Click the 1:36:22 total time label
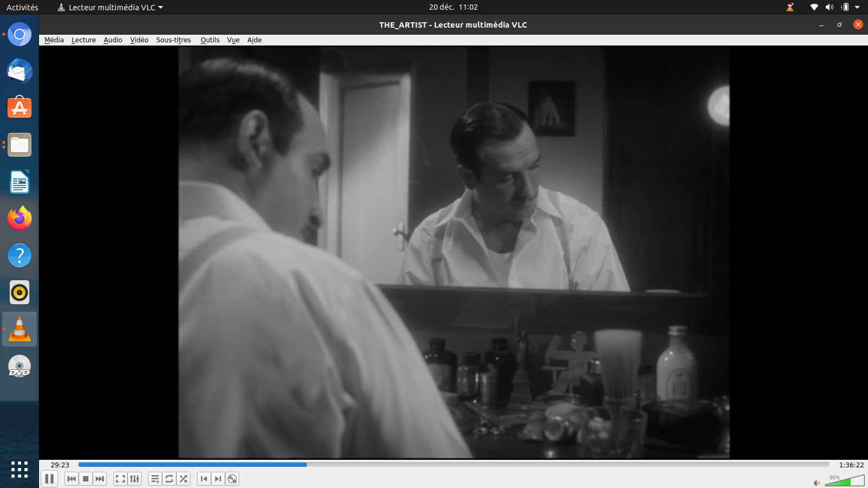 click(851, 465)
